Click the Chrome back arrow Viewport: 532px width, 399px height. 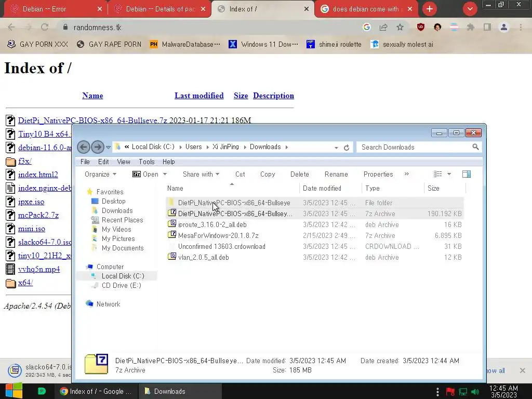[x=11, y=27]
